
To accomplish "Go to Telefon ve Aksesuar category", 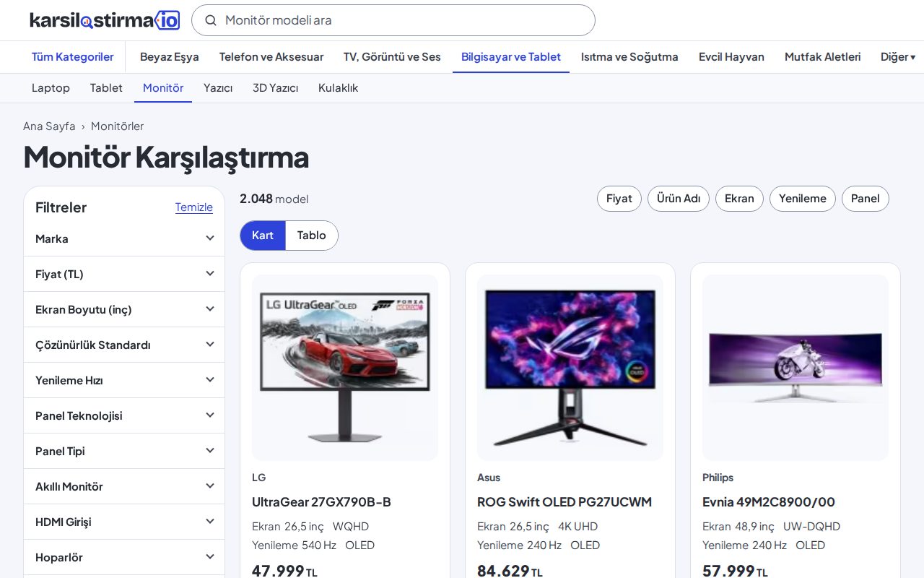I will click(271, 57).
